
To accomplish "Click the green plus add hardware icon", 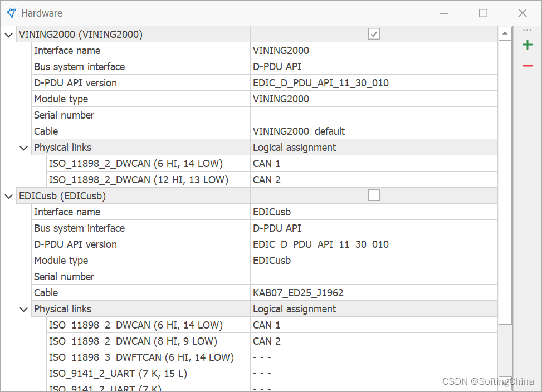I will (527, 45).
